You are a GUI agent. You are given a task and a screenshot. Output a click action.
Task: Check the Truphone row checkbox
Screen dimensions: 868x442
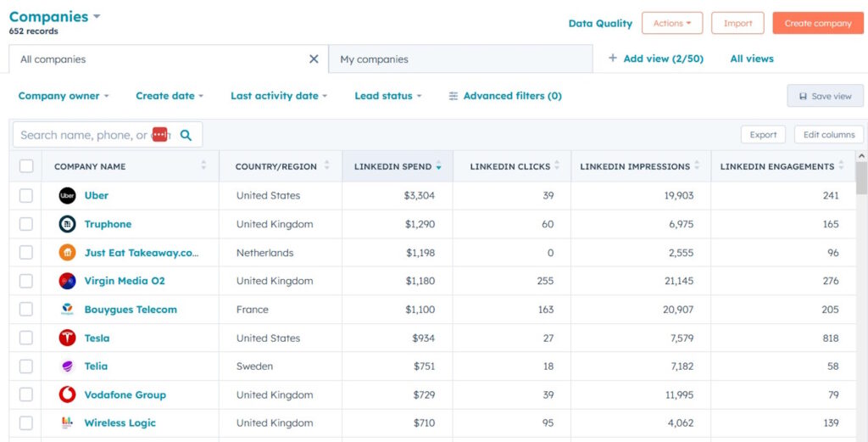26,224
